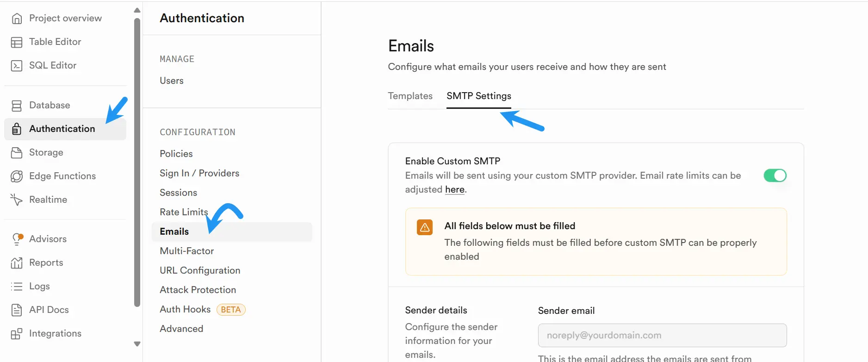Go to Auth Hooks BETA page

tap(202, 309)
